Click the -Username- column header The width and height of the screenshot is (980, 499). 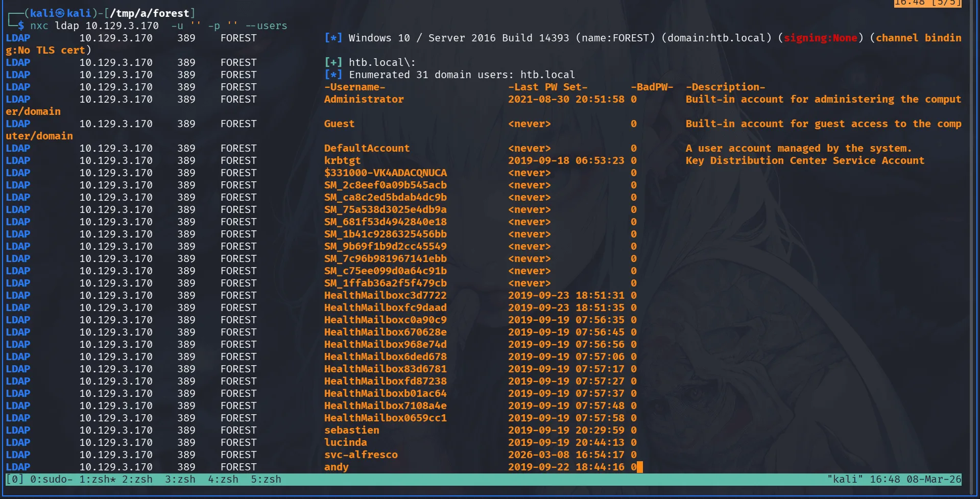click(354, 87)
